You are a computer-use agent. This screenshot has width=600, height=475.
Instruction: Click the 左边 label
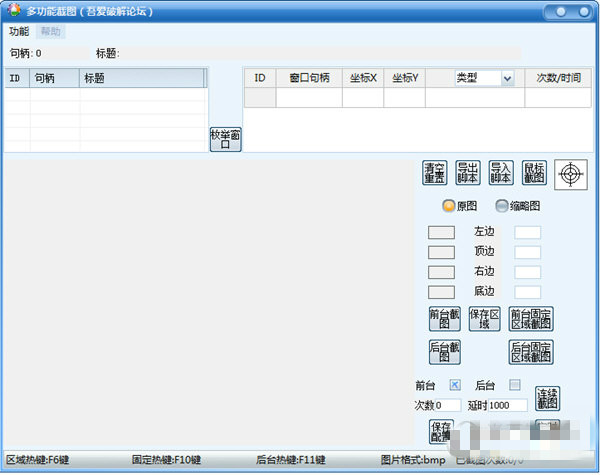tap(484, 232)
